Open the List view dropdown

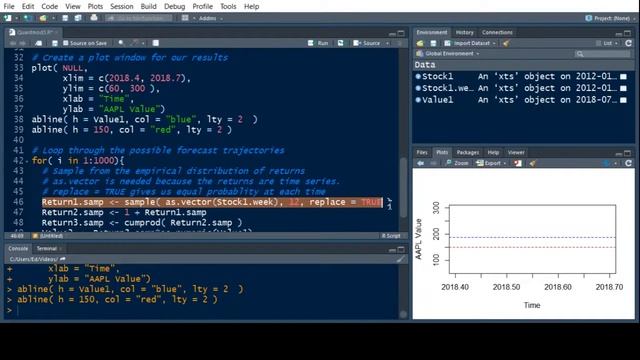coord(607,43)
